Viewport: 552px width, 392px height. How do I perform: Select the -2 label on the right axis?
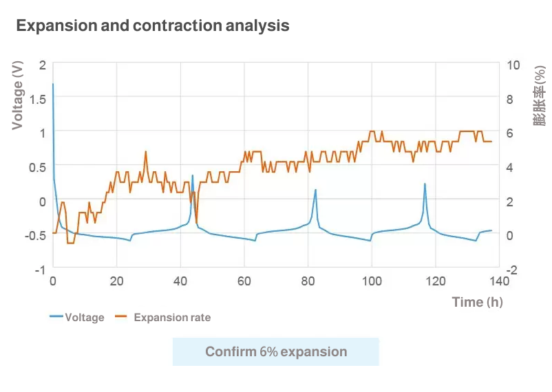[x=513, y=270]
